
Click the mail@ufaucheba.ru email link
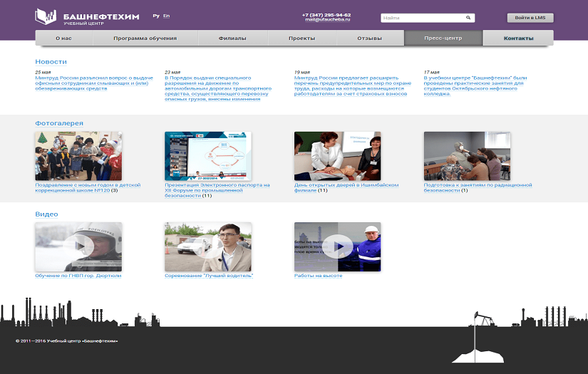tap(327, 19)
